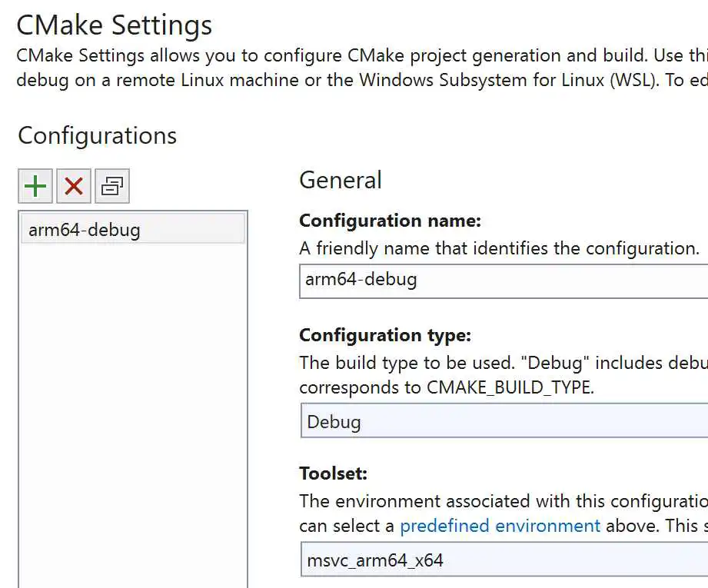This screenshot has width=708, height=588.
Task: Create a configuration with the add icon
Action: (35, 186)
